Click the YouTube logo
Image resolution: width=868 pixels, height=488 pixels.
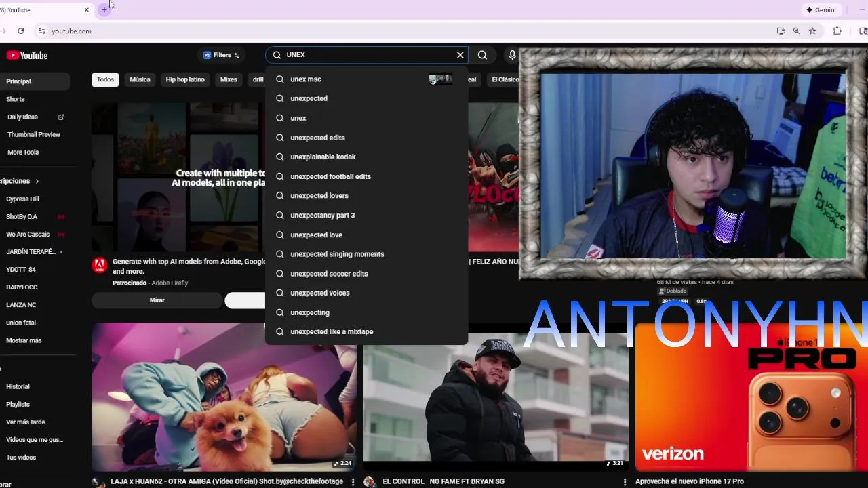pos(27,55)
